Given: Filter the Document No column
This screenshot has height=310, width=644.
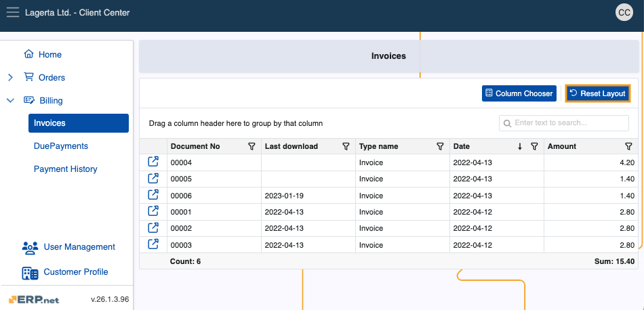Looking at the screenshot, I should pyautogui.click(x=251, y=146).
